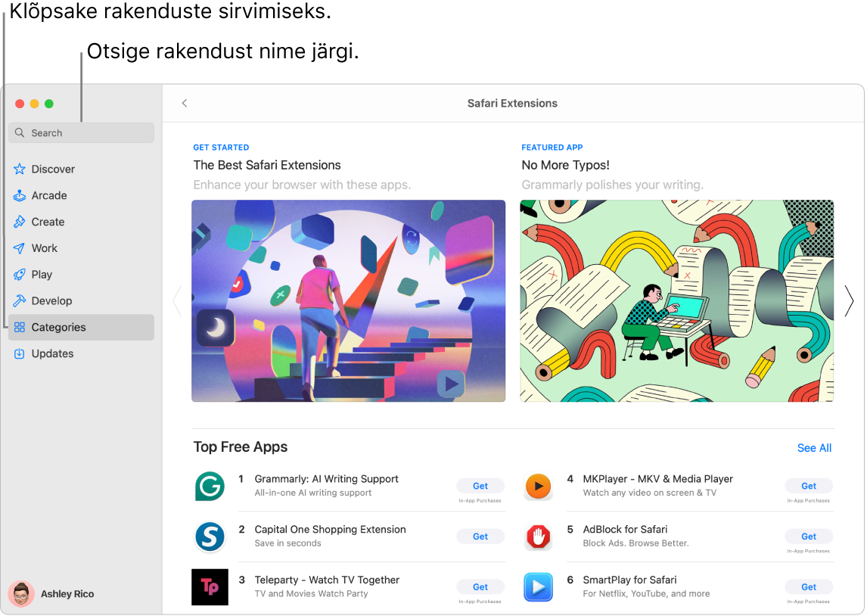Get the Capital One Shopping Extension

480,537
